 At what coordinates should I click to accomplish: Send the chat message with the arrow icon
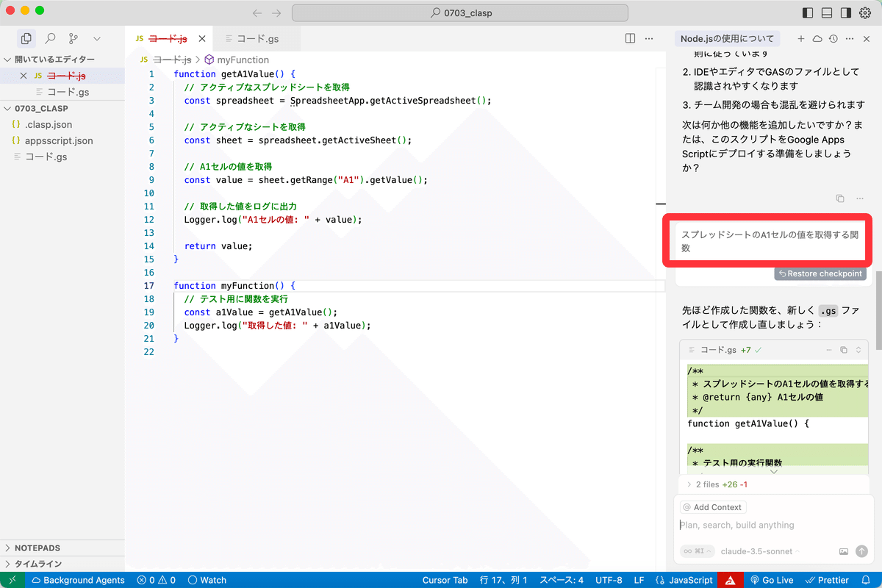861,551
